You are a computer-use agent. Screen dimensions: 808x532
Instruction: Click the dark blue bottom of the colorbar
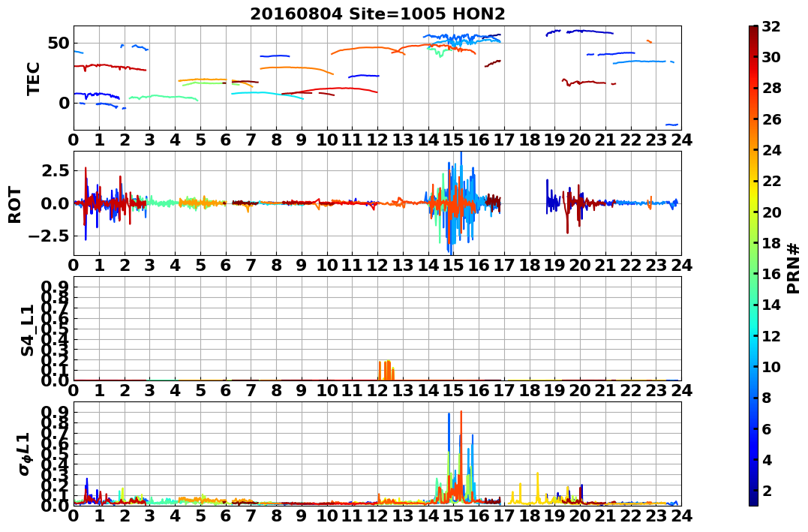753,500
